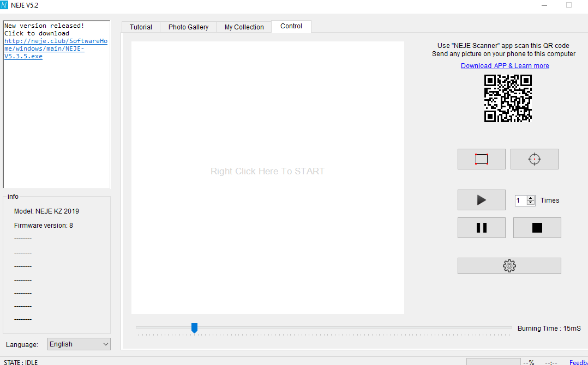Click the Burning Time slider handle
The image size is (588, 365).
194,327
